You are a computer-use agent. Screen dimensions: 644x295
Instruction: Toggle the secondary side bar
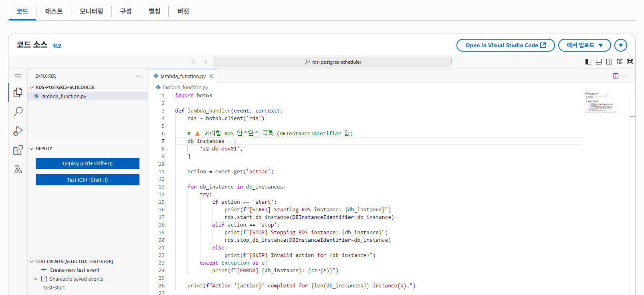[609, 62]
